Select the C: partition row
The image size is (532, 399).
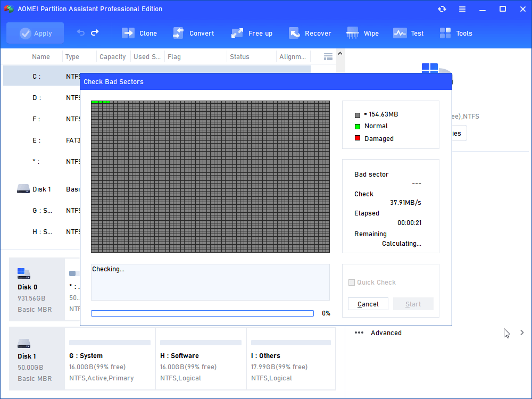coord(41,76)
